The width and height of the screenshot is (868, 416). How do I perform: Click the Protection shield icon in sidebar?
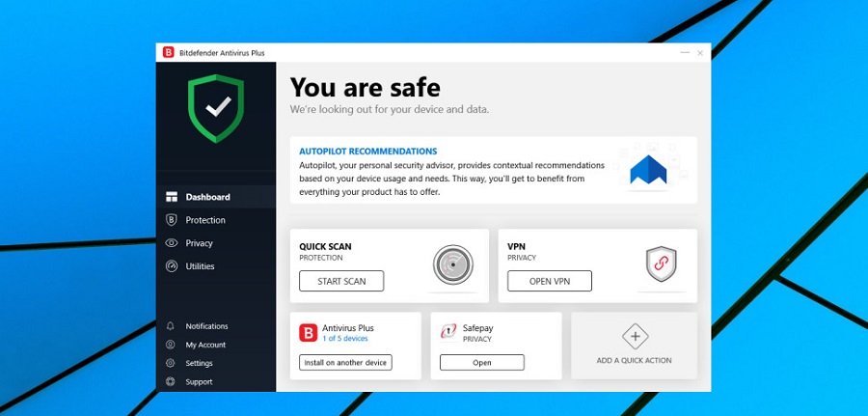point(172,220)
